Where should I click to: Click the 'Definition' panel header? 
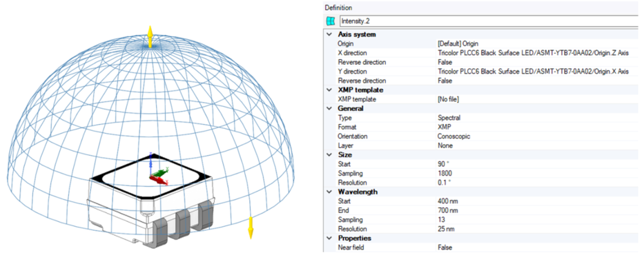(338, 8)
